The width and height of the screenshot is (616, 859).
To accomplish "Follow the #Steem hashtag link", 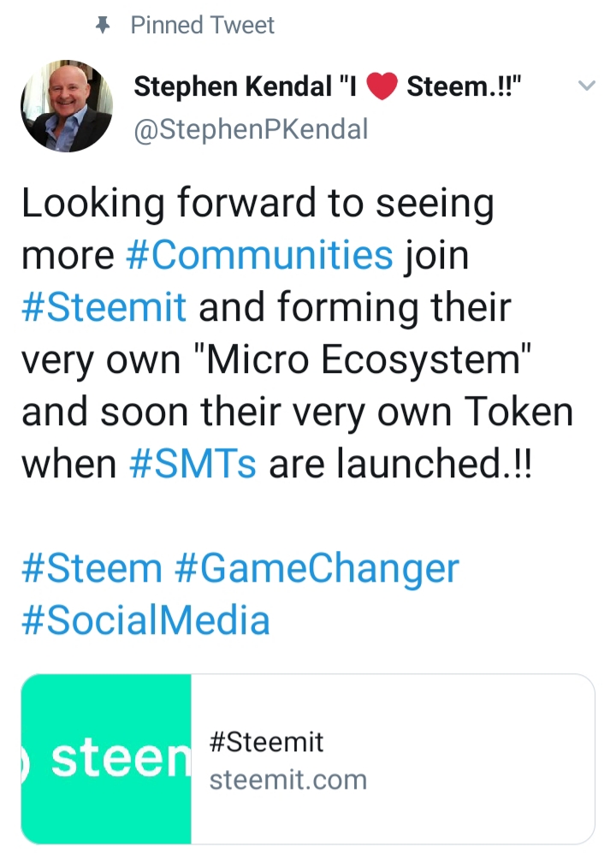I will (x=92, y=568).
